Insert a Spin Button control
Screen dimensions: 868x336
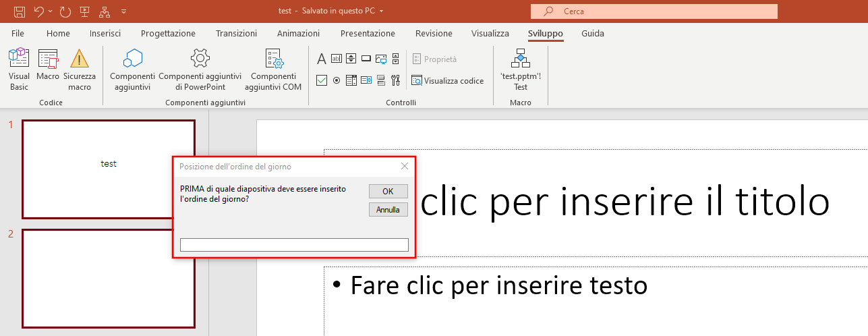[351, 59]
